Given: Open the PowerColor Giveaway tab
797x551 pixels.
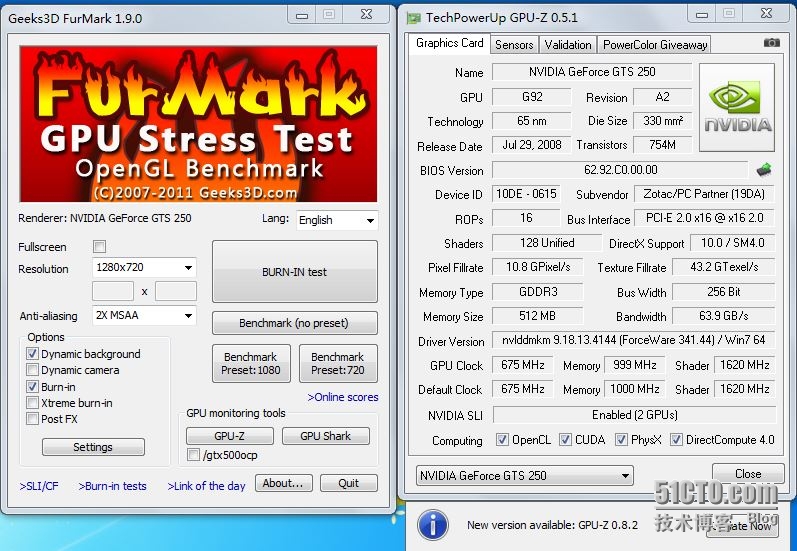Looking at the screenshot, I should click(655, 45).
